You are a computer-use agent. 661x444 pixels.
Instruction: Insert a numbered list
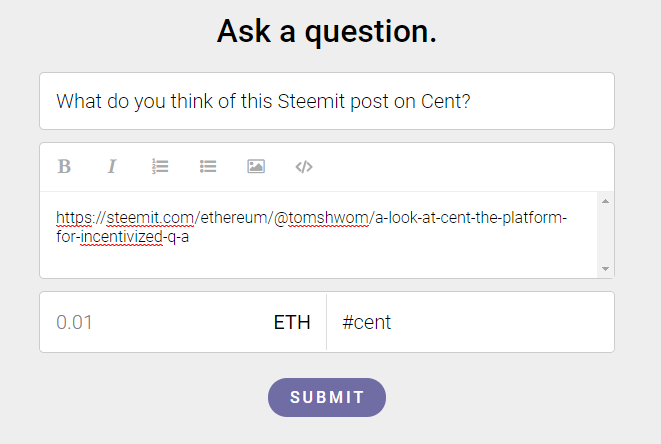click(x=160, y=167)
